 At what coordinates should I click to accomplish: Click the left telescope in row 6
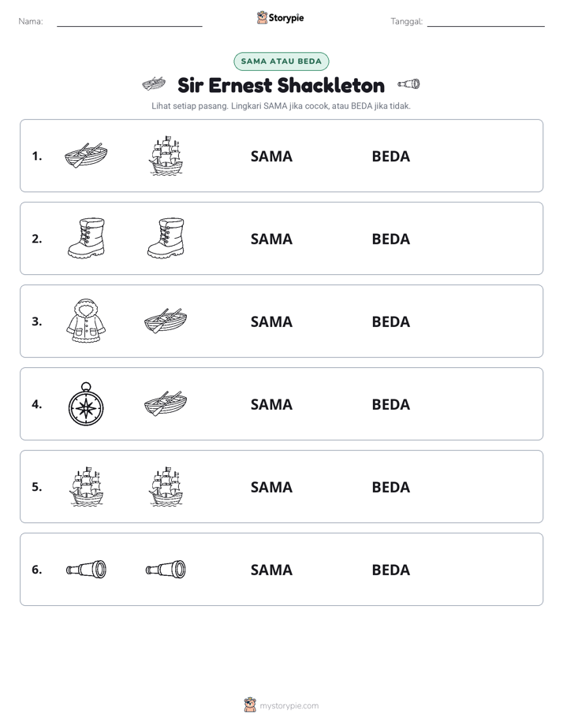[x=87, y=569]
